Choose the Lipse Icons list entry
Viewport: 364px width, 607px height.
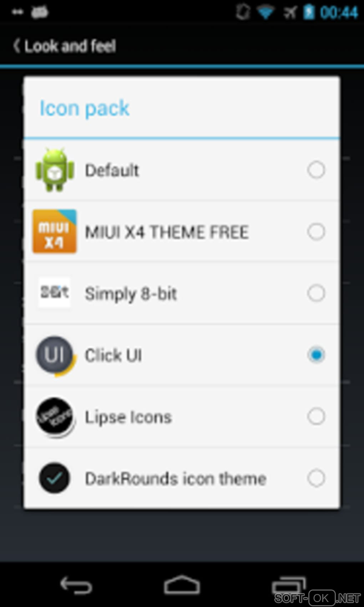pos(182,417)
